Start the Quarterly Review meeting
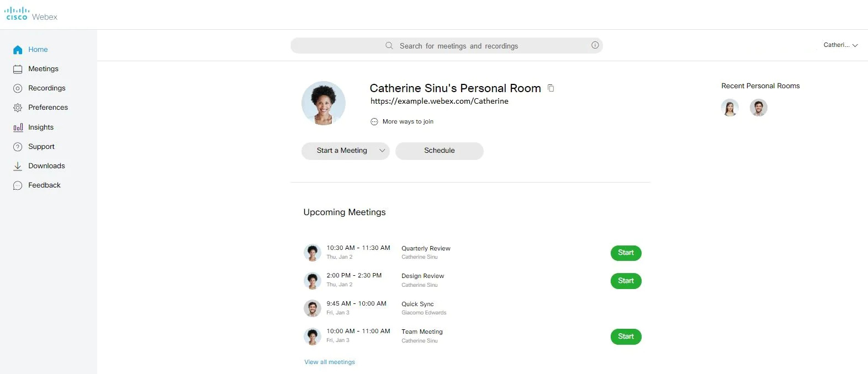 (x=626, y=253)
